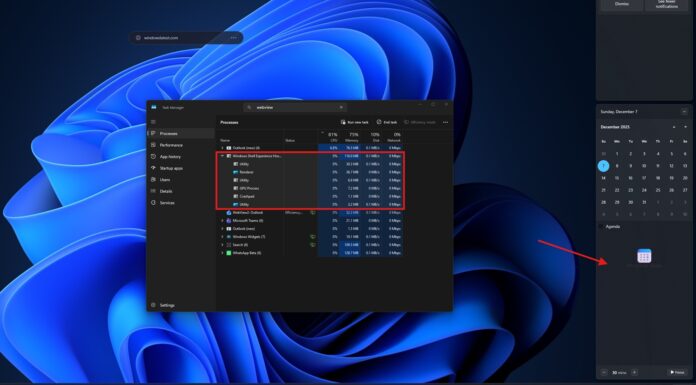Open the App history page
Screen dimensions: 696x385
click(181, 156)
